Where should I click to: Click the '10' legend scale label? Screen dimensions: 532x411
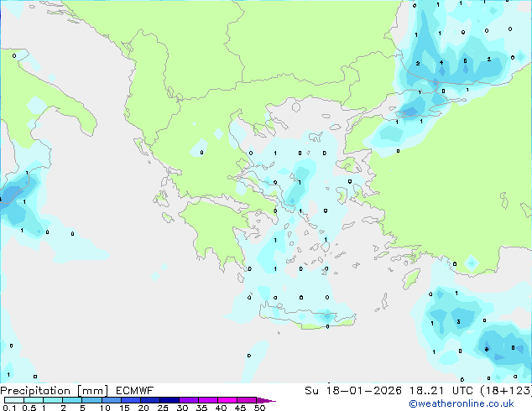tap(105, 408)
